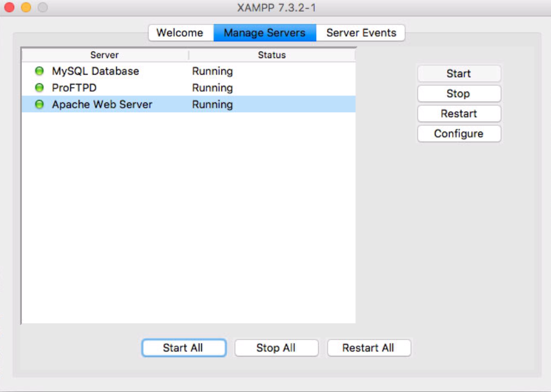Viewport: 551px width, 392px height.
Task: Click the Running status of MySQL Database
Action: [x=212, y=72]
